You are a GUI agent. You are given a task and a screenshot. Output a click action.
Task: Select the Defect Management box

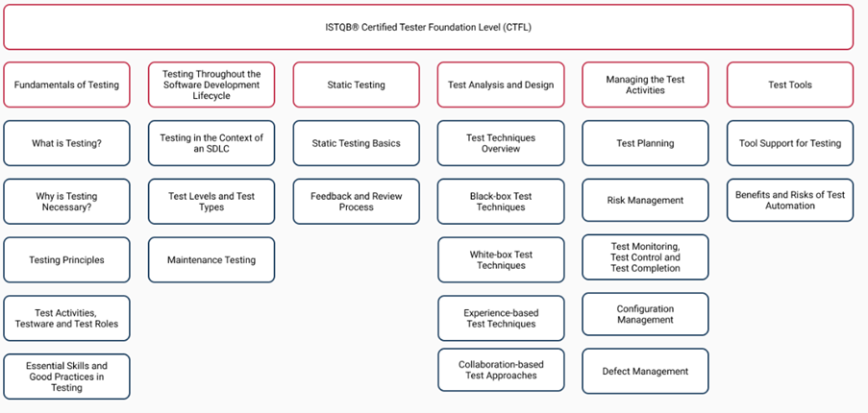click(x=645, y=371)
